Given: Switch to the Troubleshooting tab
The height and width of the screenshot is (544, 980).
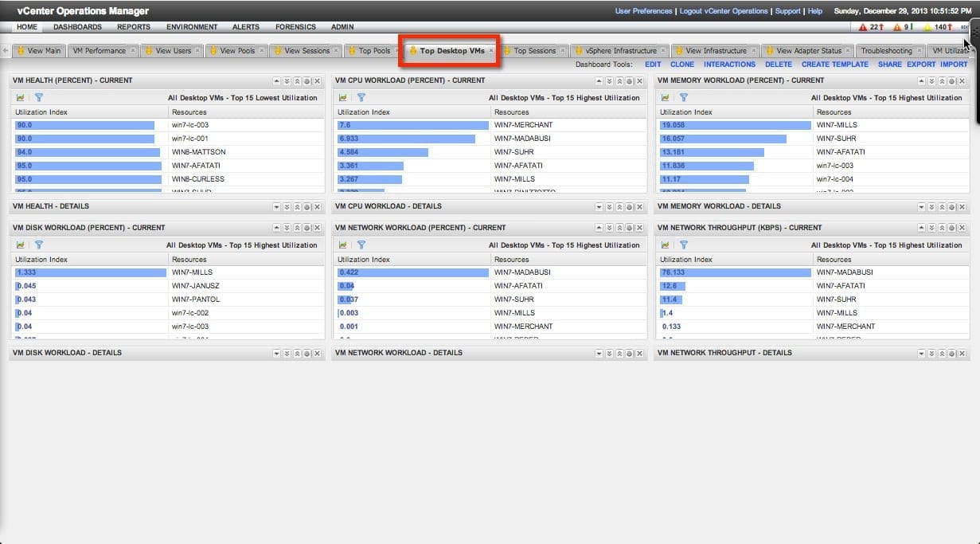Looking at the screenshot, I should (x=891, y=51).
